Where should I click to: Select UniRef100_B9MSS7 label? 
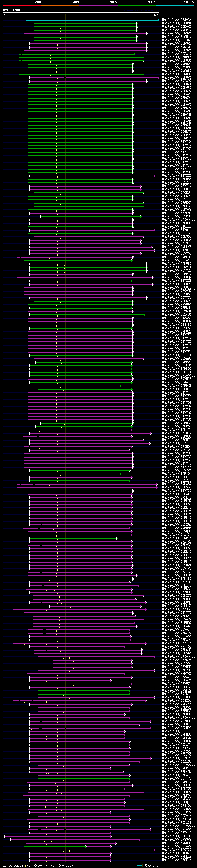coord(177,484)
